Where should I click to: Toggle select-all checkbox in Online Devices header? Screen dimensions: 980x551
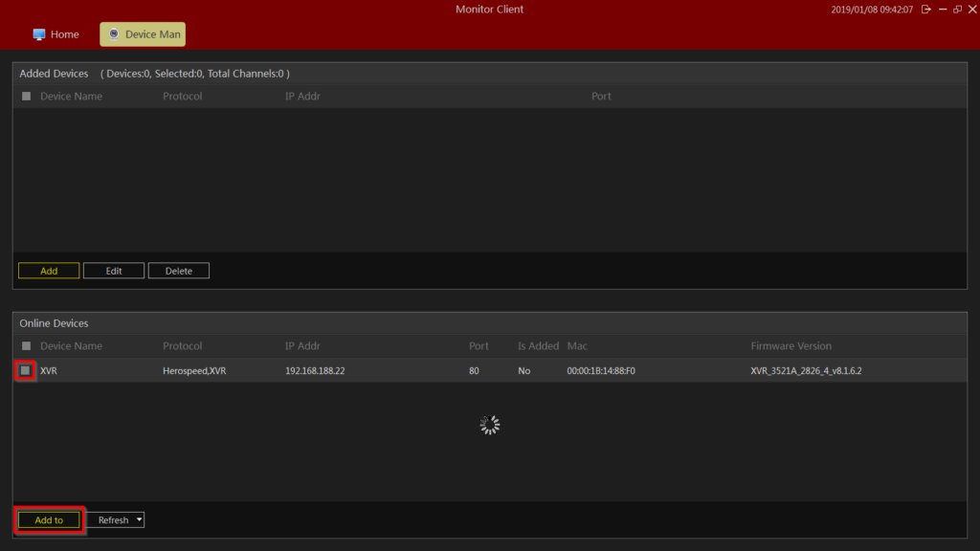pos(26,346)
